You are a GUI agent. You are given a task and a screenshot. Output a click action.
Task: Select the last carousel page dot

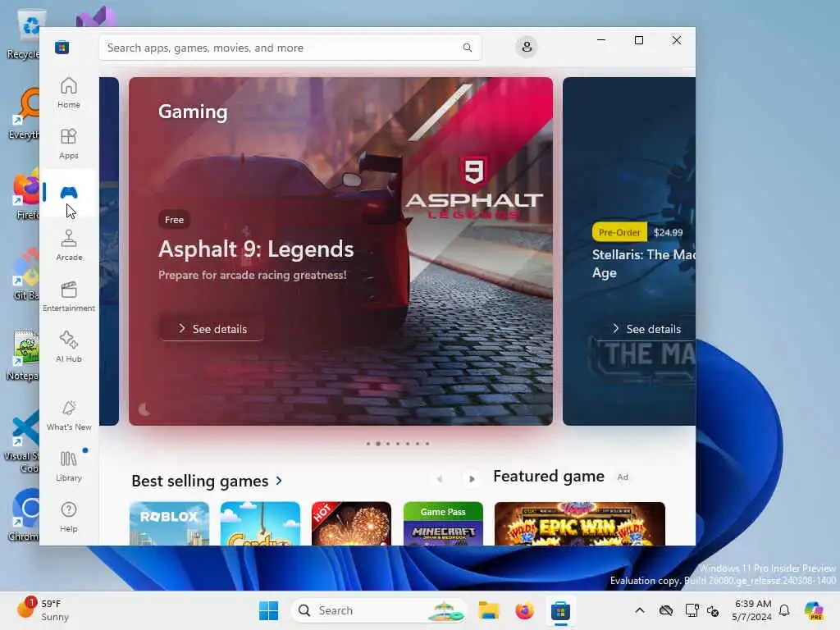point(427,444)
